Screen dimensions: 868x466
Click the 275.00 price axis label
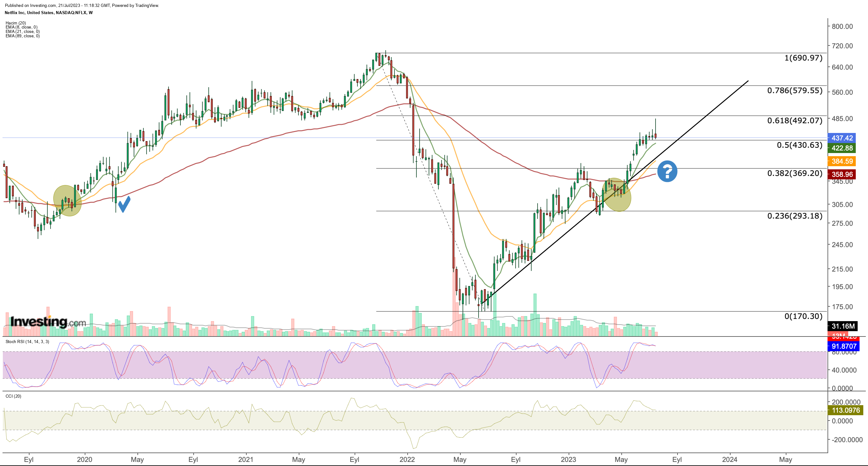(842, 223)
